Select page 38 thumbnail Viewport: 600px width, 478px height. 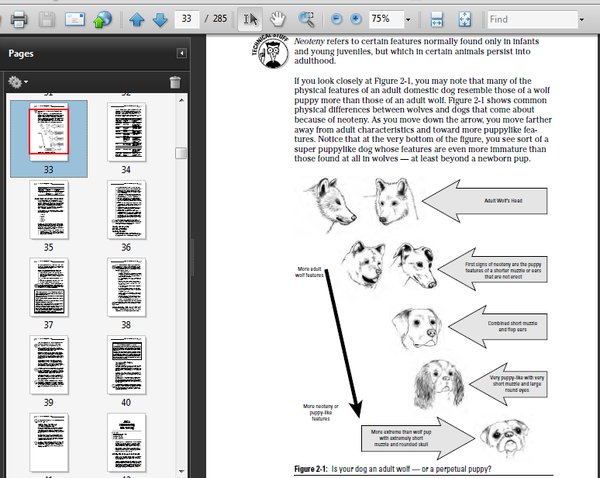pos(127,287)
